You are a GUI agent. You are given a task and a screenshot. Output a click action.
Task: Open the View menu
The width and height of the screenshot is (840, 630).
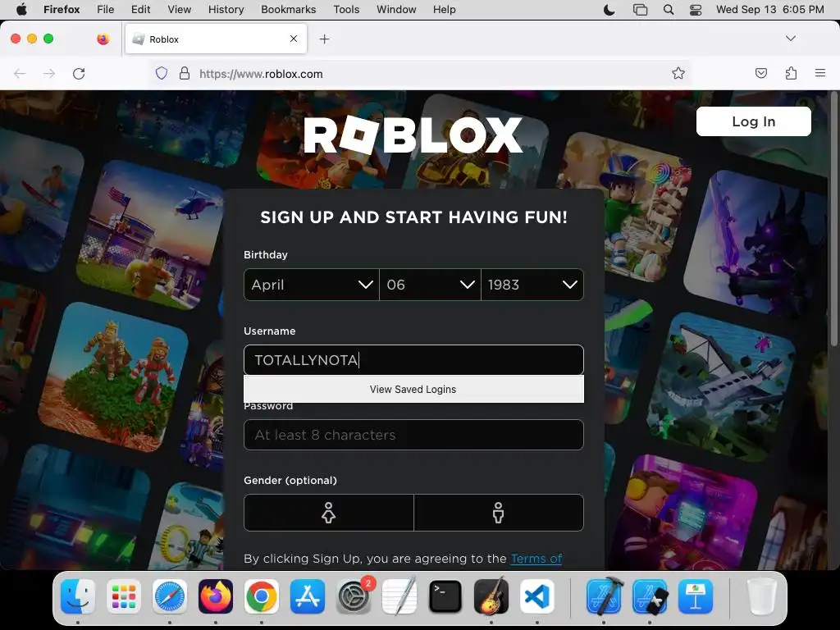point(179,9)
